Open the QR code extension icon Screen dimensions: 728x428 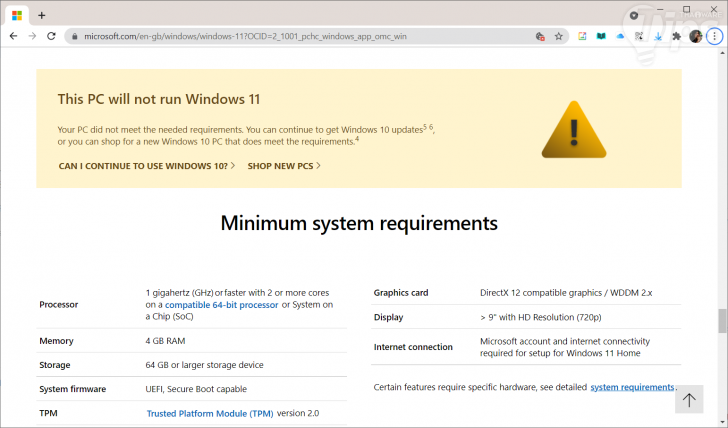[x=639, y=36]
